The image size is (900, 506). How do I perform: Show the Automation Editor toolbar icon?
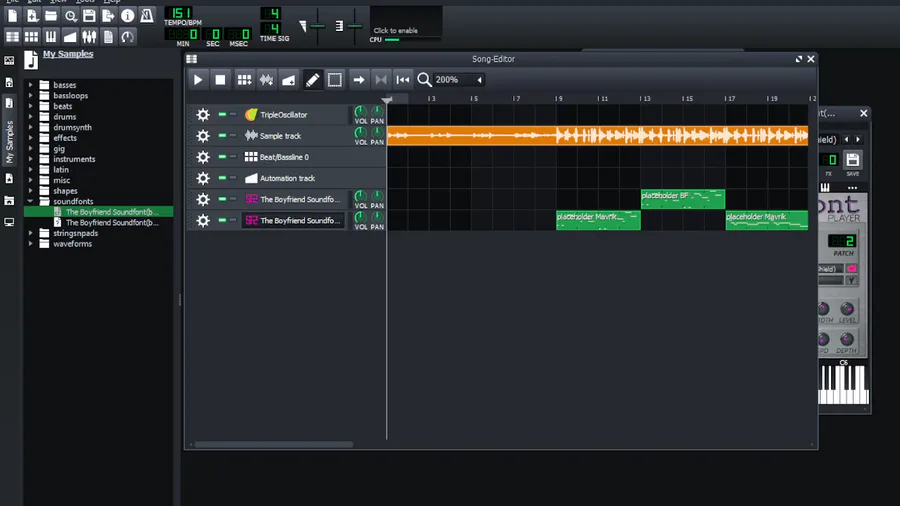70,37
